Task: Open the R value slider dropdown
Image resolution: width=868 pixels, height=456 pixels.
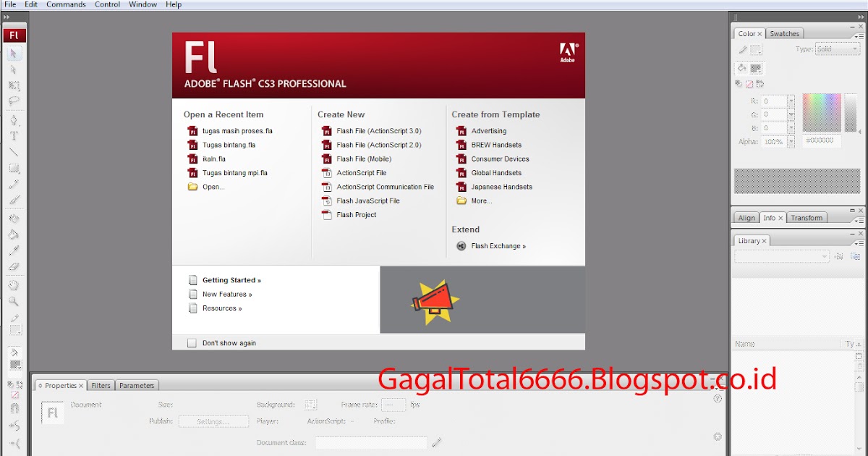Action: pos(791,101)
